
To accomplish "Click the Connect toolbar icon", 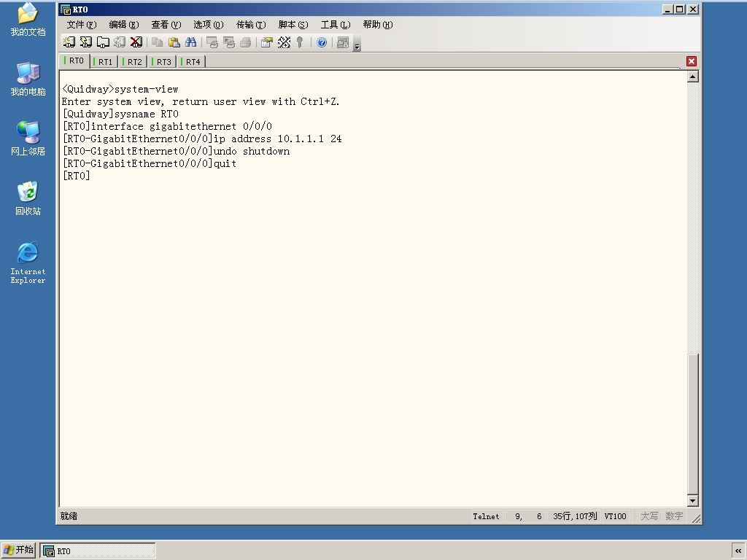I will click(x=69, y=42).
